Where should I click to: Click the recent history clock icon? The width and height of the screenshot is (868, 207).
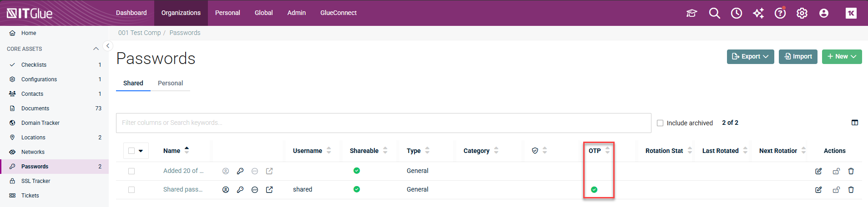pos(736,13)
